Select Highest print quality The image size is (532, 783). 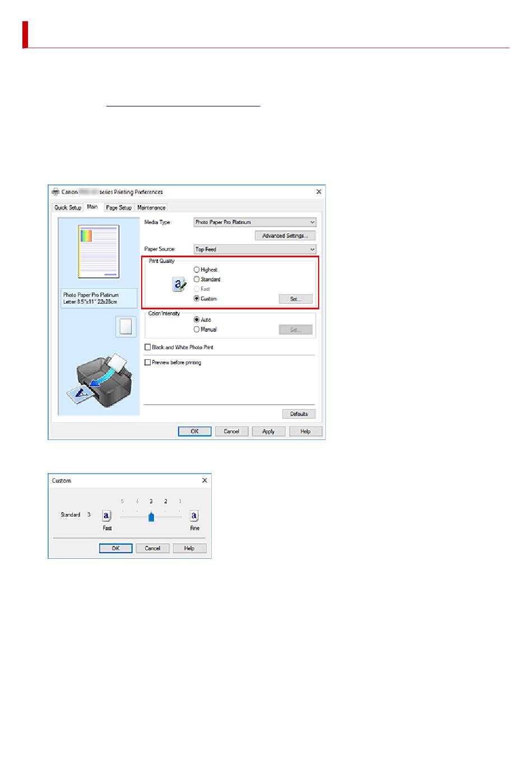pyautogui.click(x=206, y=270)
